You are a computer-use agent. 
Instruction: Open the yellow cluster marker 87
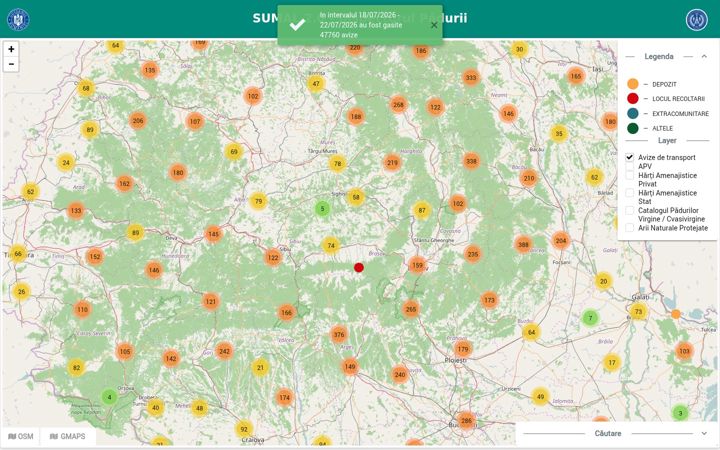click(422, 211)
